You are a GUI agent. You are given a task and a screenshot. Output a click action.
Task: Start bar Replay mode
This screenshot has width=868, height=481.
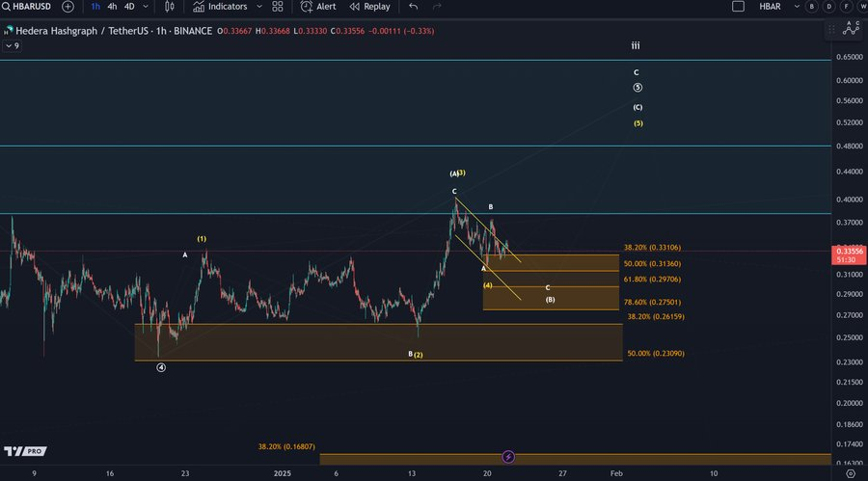369,7
